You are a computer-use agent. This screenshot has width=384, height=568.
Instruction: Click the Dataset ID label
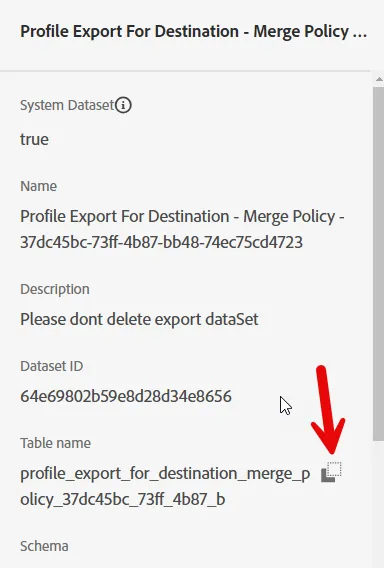pyautogui.click(x=51, y=366)
